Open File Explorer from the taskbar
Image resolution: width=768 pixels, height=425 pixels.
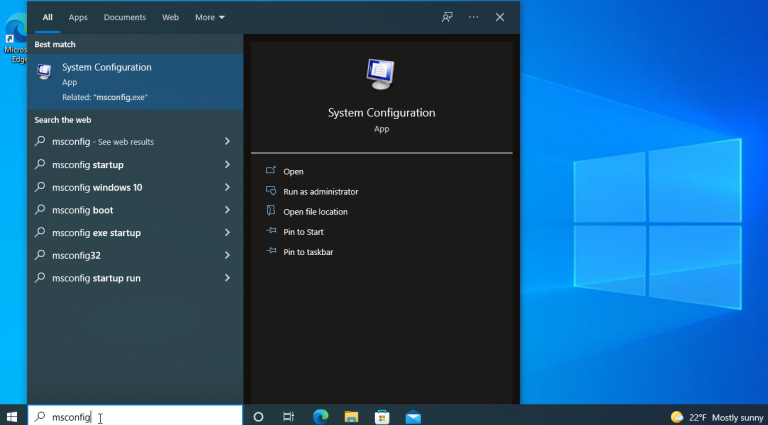click(x=351, y=417)
